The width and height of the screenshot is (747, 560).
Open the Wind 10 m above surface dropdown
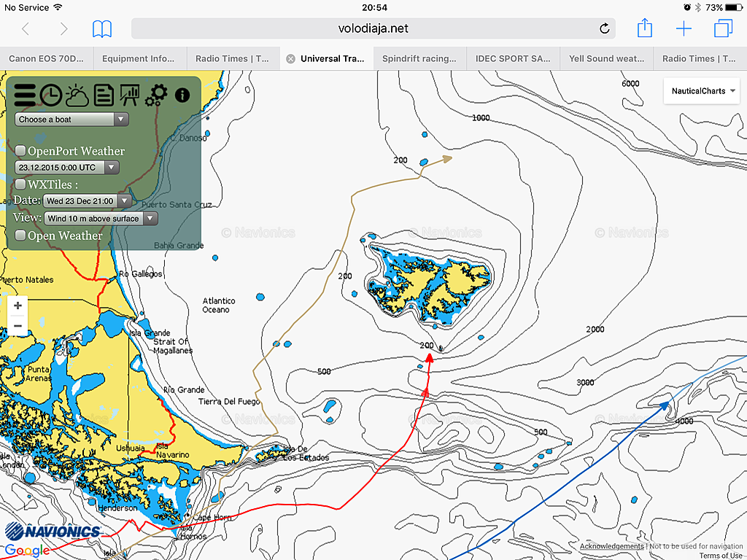point(101,219)
